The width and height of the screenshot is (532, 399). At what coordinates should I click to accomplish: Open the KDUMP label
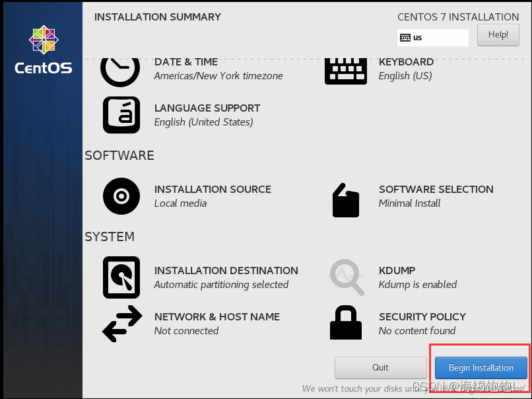point(397,270)
